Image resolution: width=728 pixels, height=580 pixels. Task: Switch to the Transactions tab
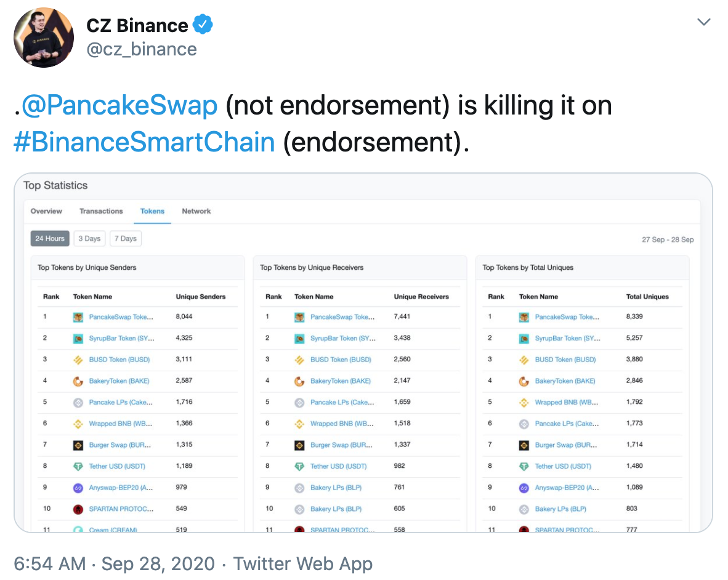tap(101, 211)
